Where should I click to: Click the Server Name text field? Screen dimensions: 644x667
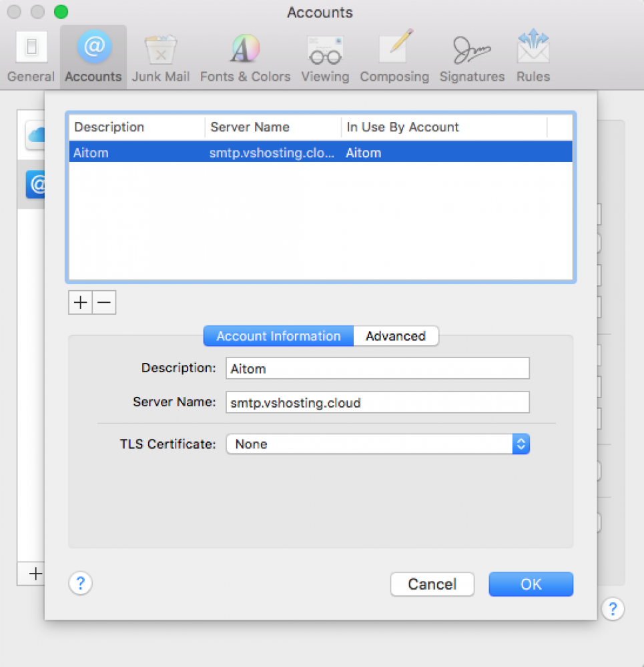[378, 403]
